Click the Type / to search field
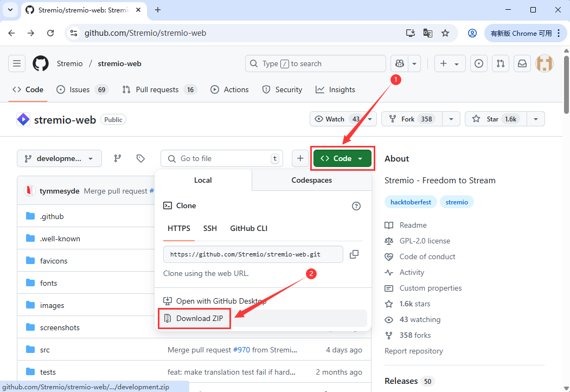The width and height of the screenshot is (570, 392). [316, 63]
